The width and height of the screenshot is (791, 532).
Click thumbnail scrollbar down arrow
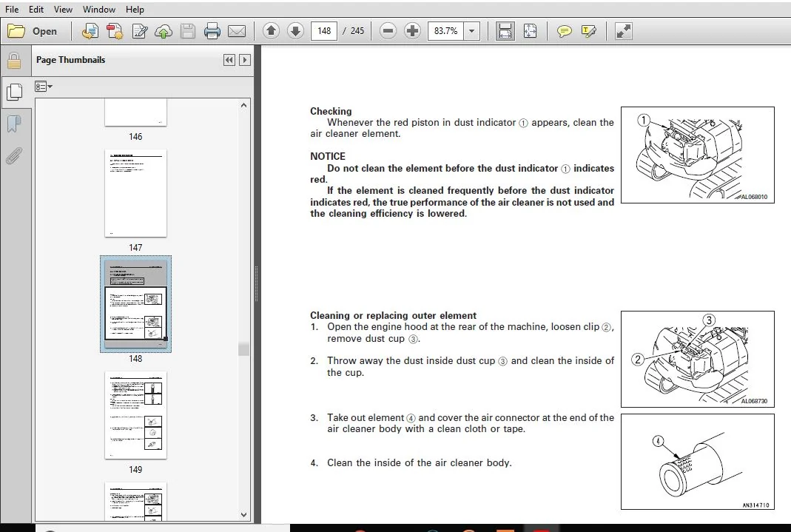click(243, 515)
